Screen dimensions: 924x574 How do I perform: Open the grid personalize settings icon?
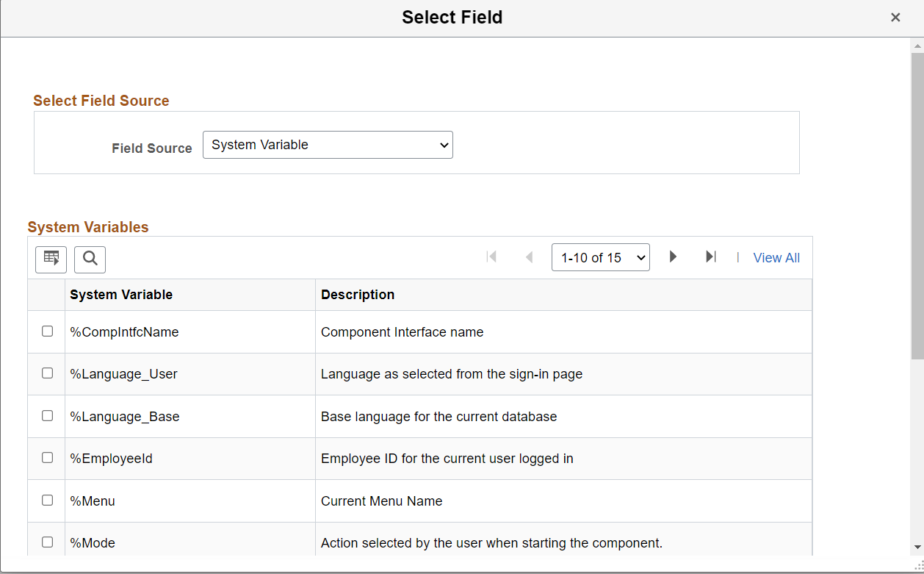[51, 259]
